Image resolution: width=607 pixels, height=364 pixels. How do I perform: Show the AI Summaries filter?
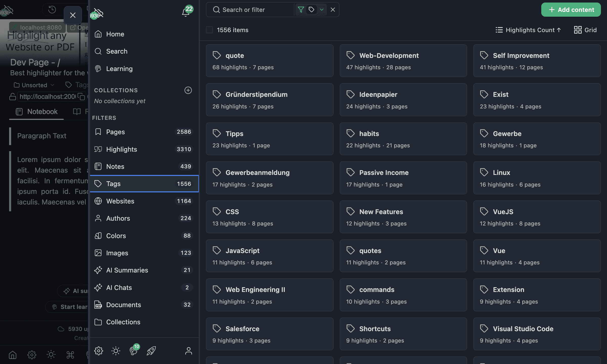click(144, 270)
